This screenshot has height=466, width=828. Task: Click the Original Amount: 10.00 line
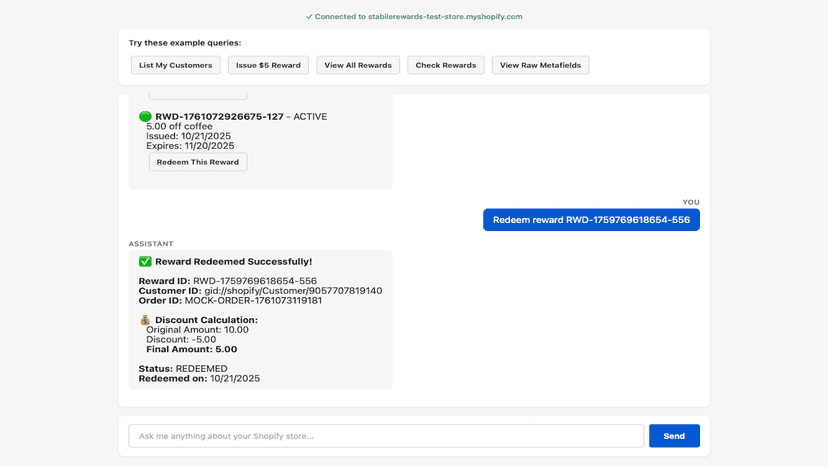(197, 330)
